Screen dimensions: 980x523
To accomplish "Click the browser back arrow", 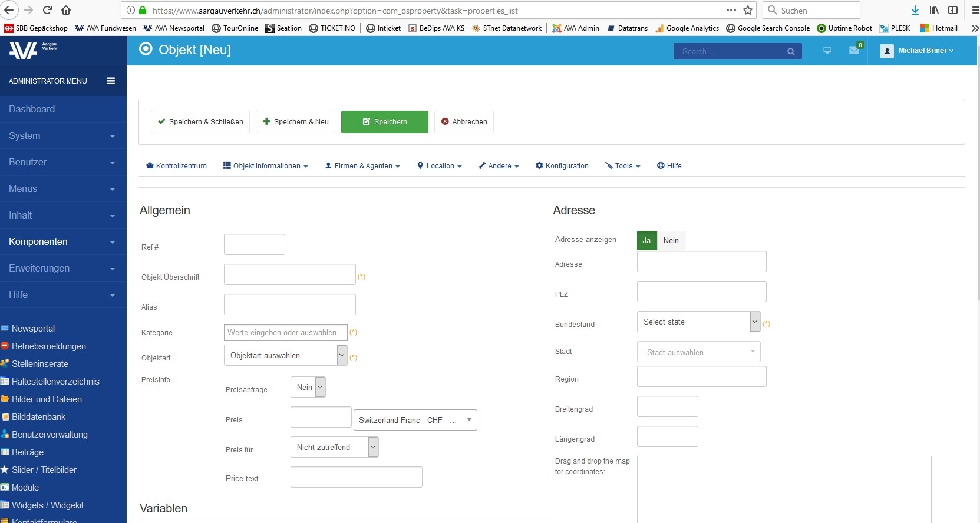I will point(9,10).
